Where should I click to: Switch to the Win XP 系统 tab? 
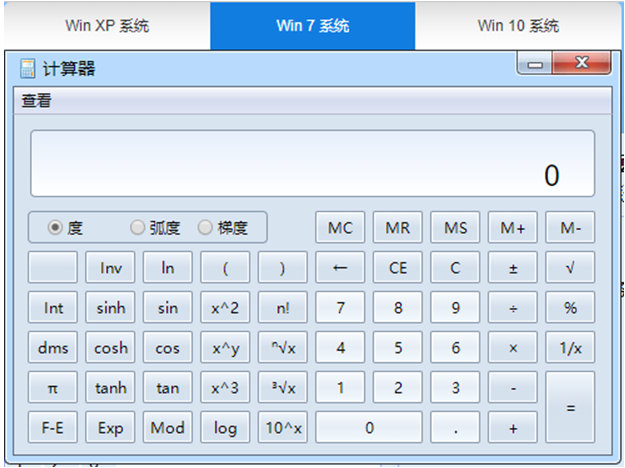tap(107, 26)
